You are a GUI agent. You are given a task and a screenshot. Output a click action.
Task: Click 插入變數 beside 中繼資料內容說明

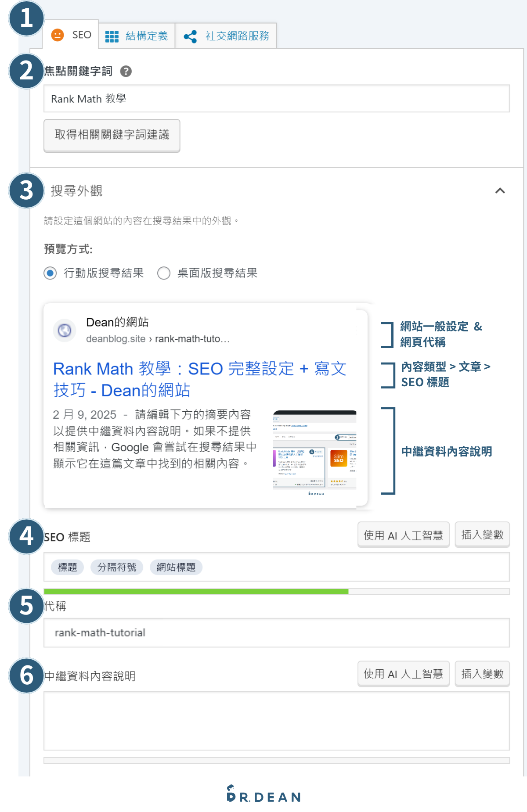pyautogui.click(x=482, y=674)
